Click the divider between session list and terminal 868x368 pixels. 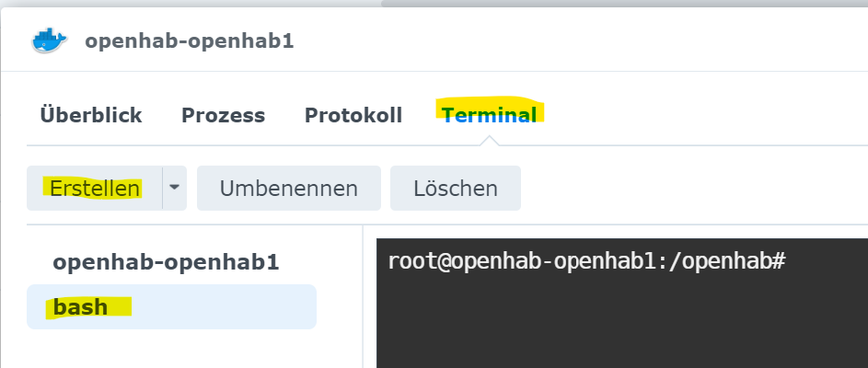[x=364, y=294]
